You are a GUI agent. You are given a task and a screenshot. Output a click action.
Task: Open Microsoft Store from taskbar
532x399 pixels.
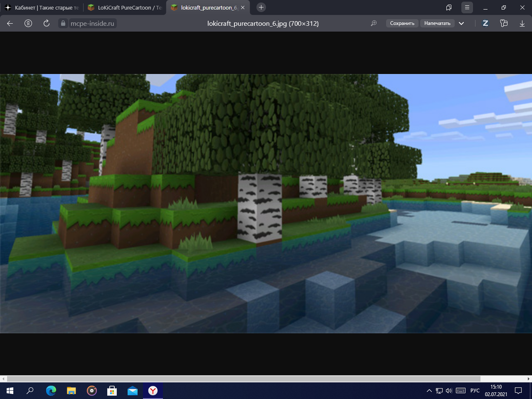pyautogui.click(x=112, y=391)
